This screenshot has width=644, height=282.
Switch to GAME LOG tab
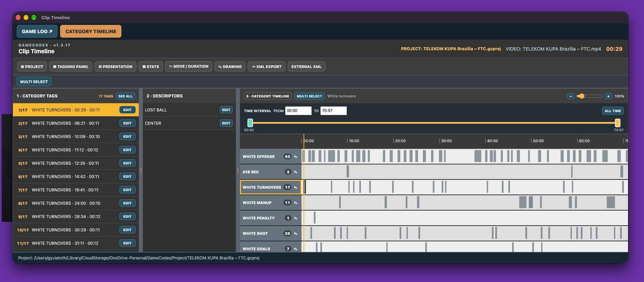(x=37, y=31)
